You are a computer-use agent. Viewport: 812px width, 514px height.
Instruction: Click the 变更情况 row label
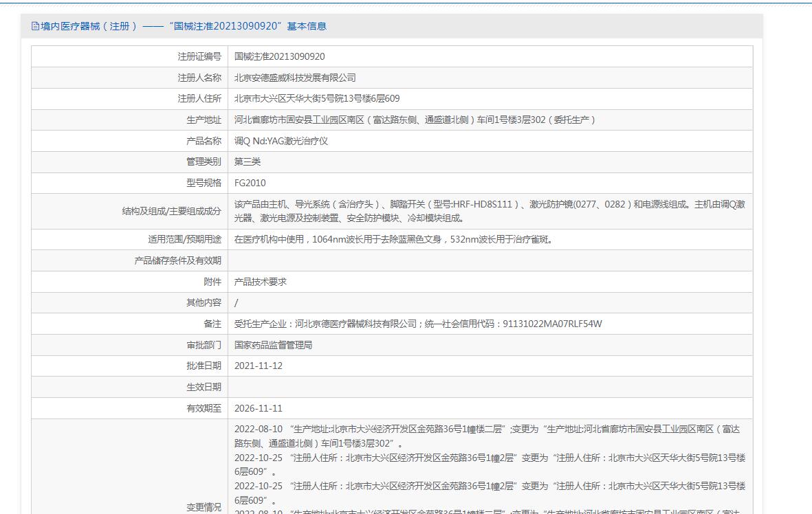coord(204,507)
